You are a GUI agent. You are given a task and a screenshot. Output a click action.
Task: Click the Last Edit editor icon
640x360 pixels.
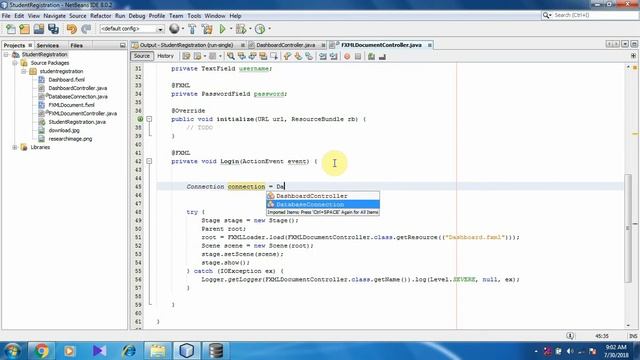(186, 56)
